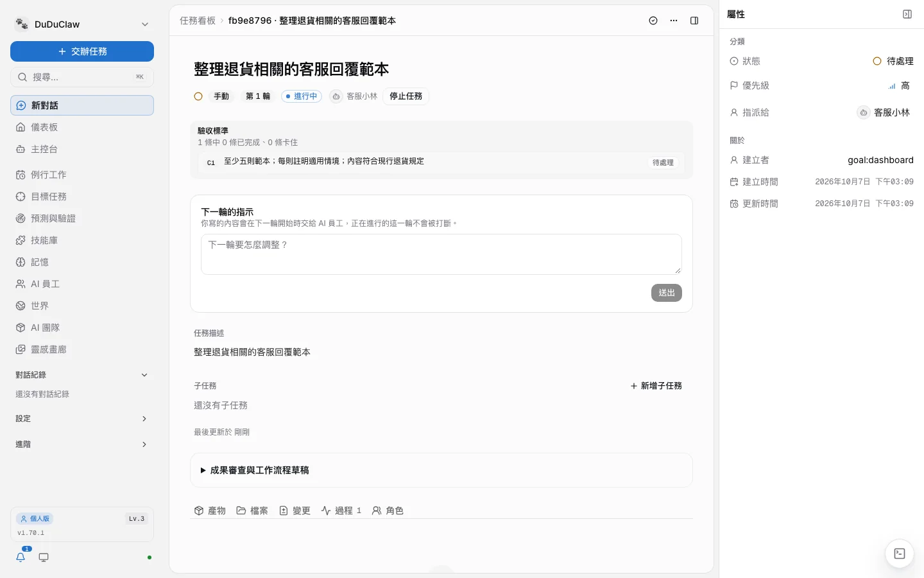Viewport: 924px width, 578px height.
Task: Open the more options ellipsis menu
Action: point(674,21)
